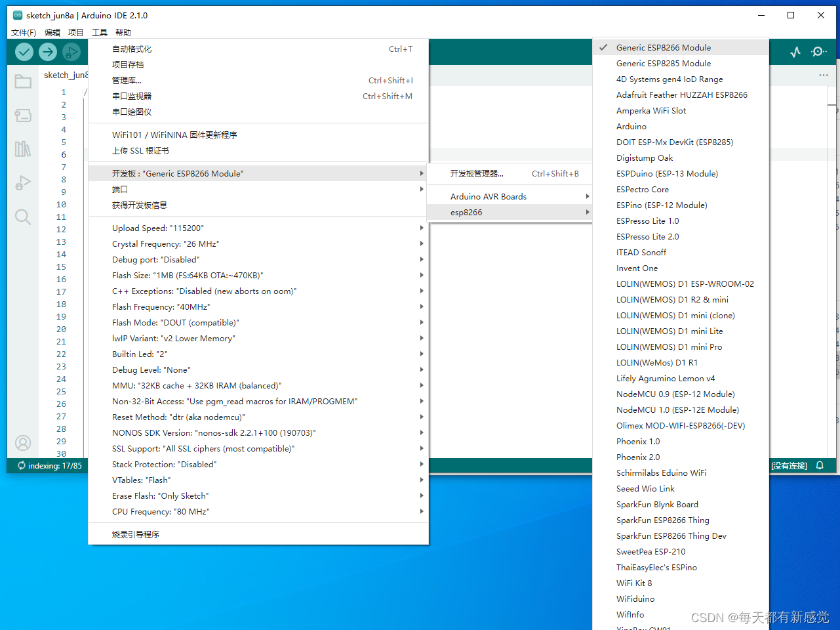Expand lwIP Variant v2 Lower Memory options
Screen dimensions: 840x630
click(258, 338)
